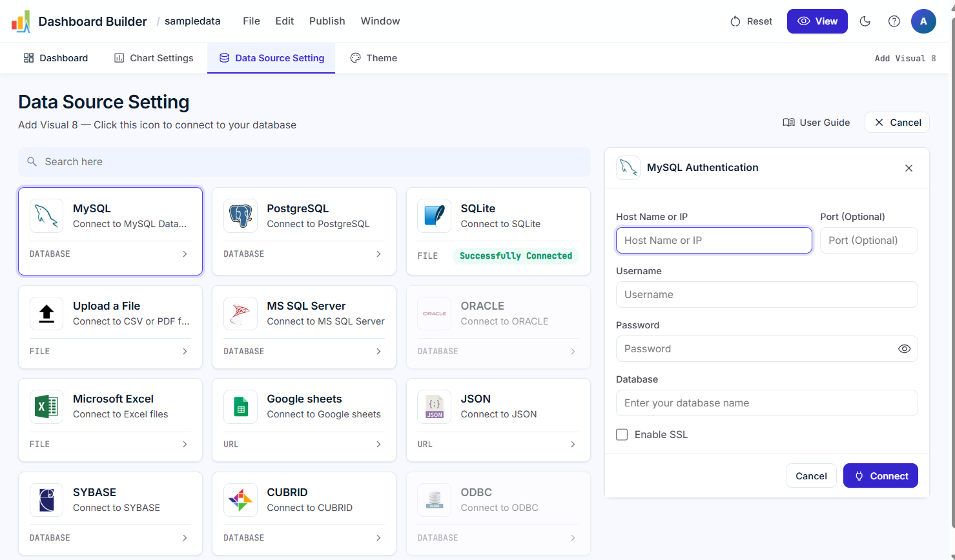Open the user avatar A
This screenshot has width=955, height=560.
923,21
